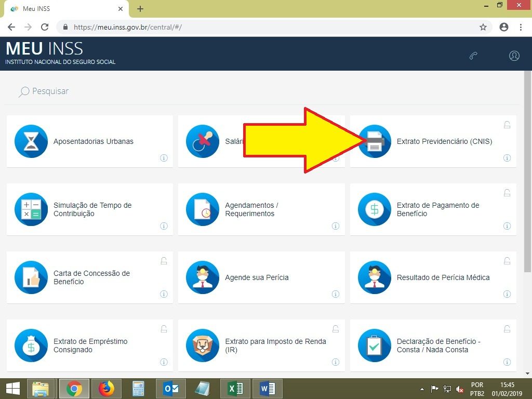532x399 pixels.
Task: Open Resultado de Perícia Médica link
Action: 443,277
